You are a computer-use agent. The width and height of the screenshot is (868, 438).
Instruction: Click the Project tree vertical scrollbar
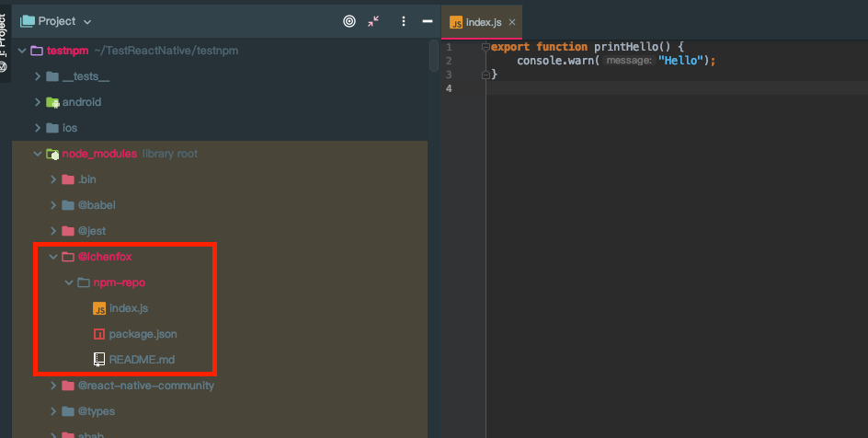pos(433,55)
